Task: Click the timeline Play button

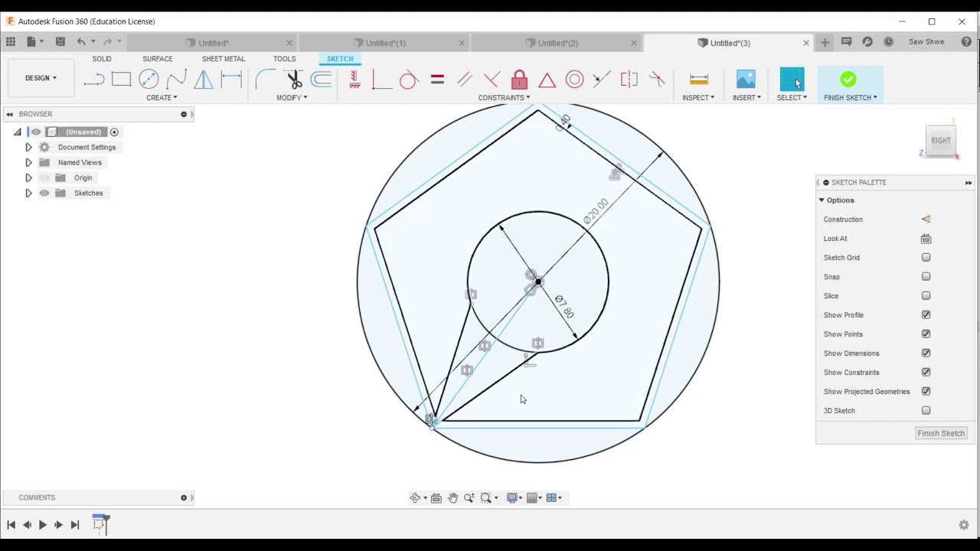Action: [x=43, y=525]
